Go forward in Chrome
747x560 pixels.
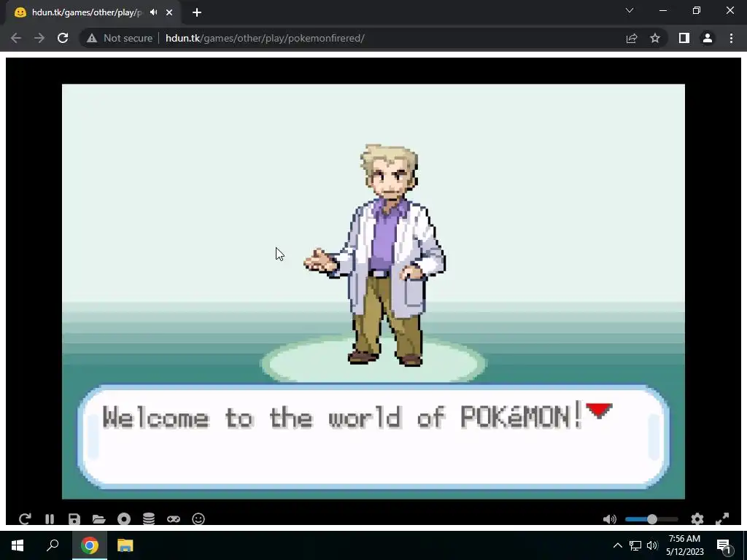click(39, 38)
